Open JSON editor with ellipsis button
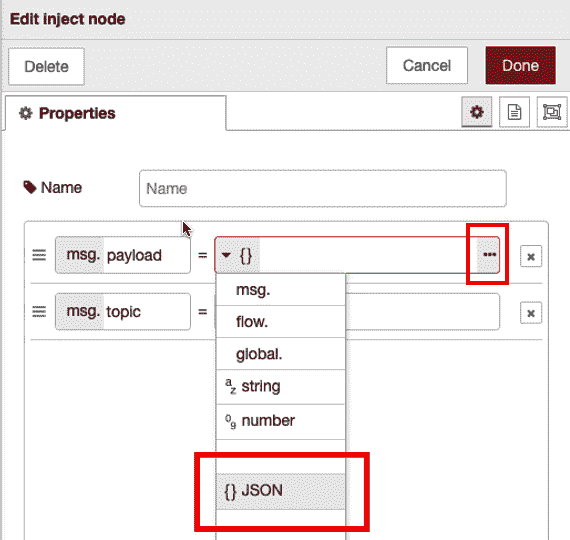570x540 pixels. point(489,255)
